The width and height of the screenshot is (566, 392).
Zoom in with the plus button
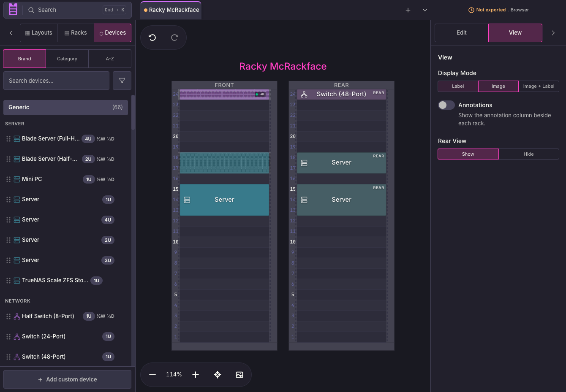click(x=196, y=375)
